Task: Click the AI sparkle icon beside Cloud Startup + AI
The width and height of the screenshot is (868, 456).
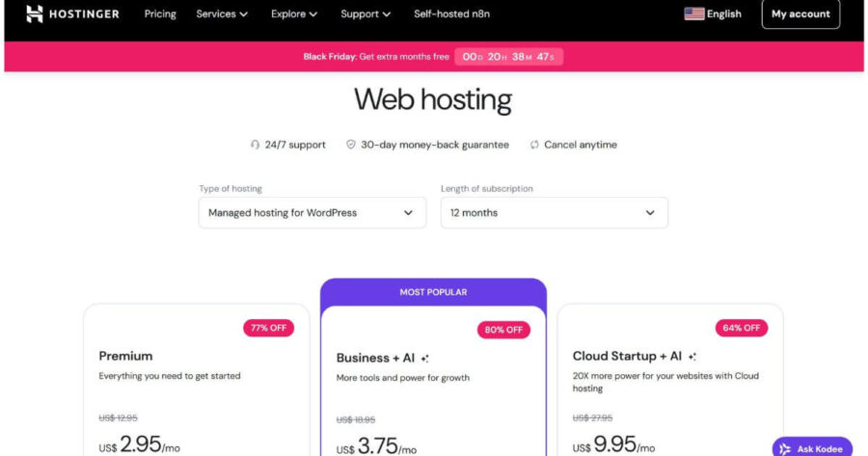Action: click(x=692, y=357)
